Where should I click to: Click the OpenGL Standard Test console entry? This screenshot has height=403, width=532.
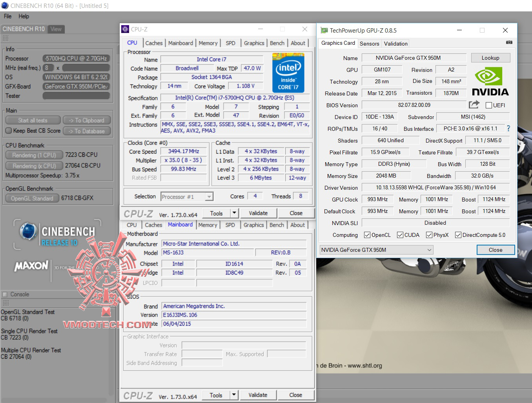[x=28, y=315]
